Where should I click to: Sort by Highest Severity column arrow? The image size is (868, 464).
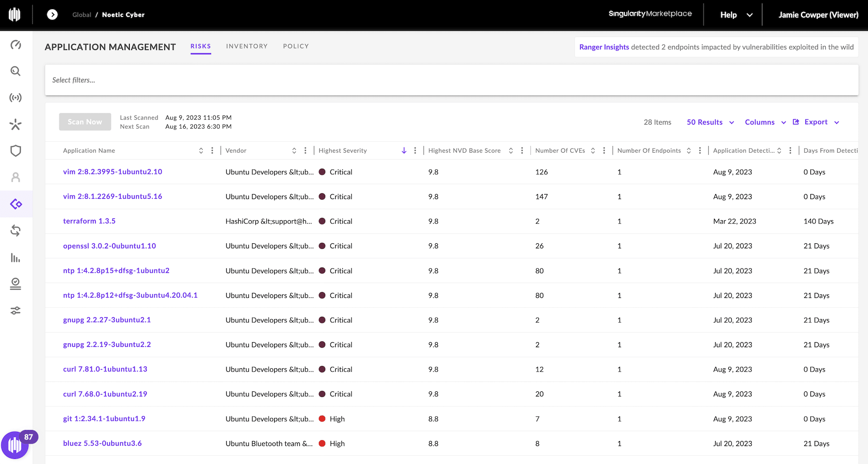404,150
